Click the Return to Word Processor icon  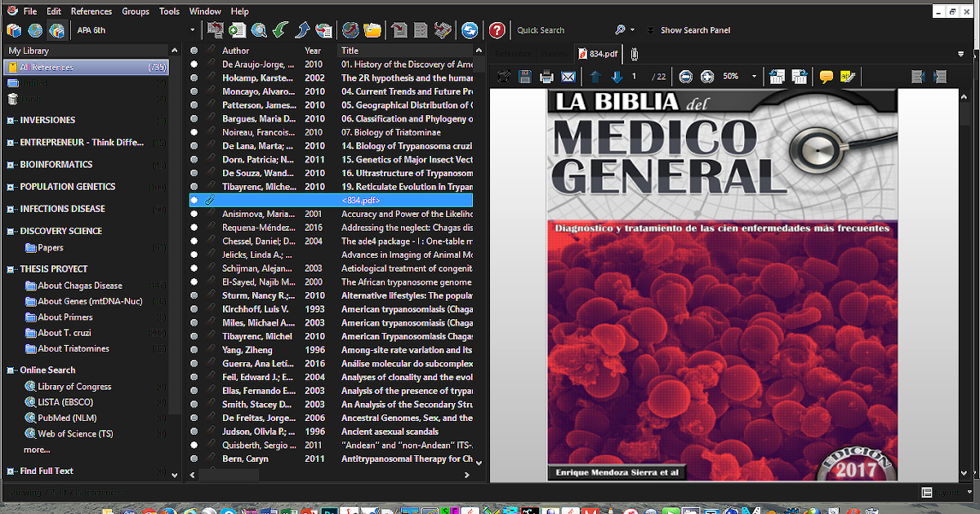(442, 30)
